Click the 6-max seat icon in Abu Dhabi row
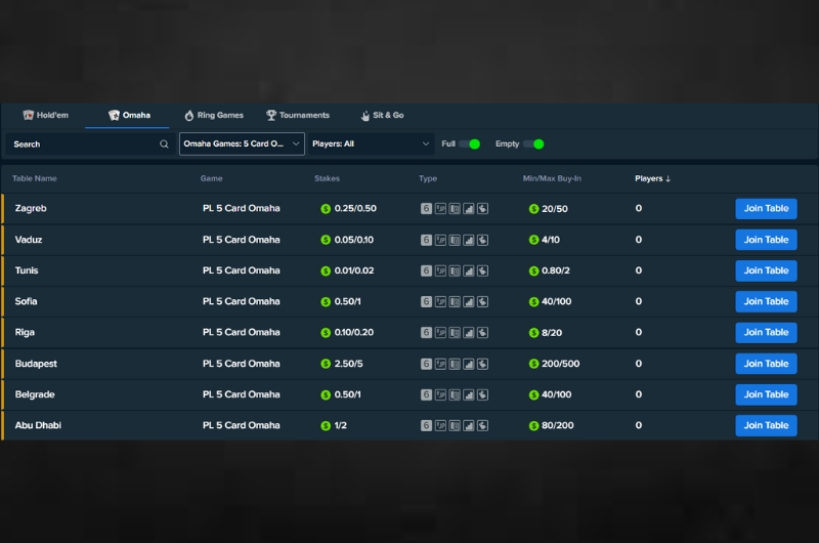Viewport: 819px width, 543px height. pos(426,426)
